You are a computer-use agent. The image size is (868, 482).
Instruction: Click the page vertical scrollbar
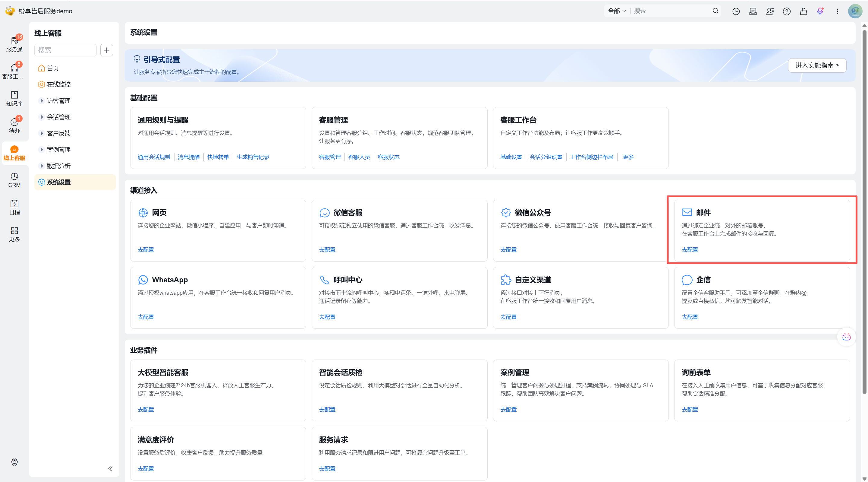coord(864,211)
